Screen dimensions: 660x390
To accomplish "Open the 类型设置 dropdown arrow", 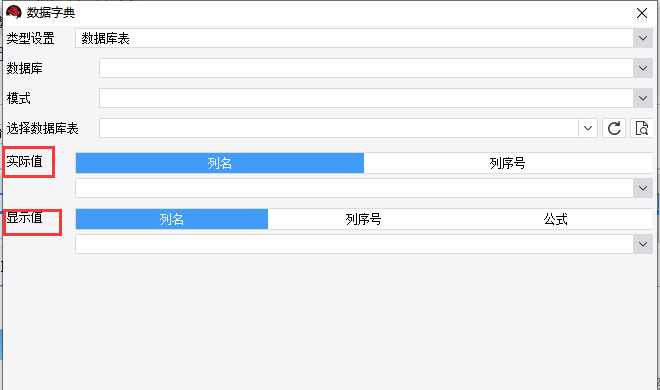I will pos(643,38).
